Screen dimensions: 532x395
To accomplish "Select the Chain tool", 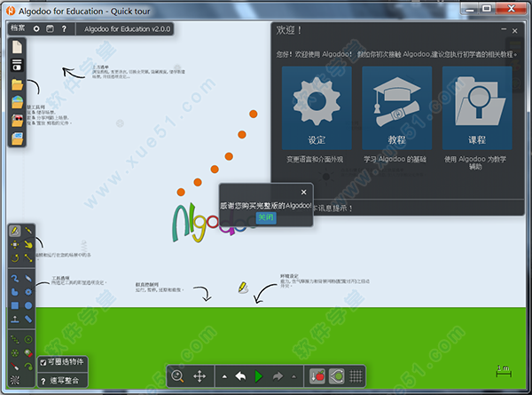I will pyautogui.click(x=28, y=320).
